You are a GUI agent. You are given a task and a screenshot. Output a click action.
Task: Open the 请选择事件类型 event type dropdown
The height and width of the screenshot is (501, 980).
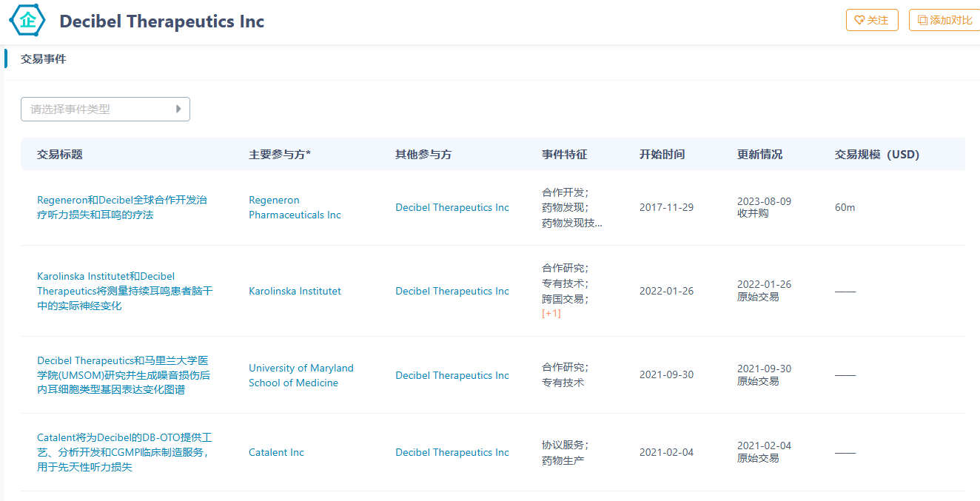point(105,109)
